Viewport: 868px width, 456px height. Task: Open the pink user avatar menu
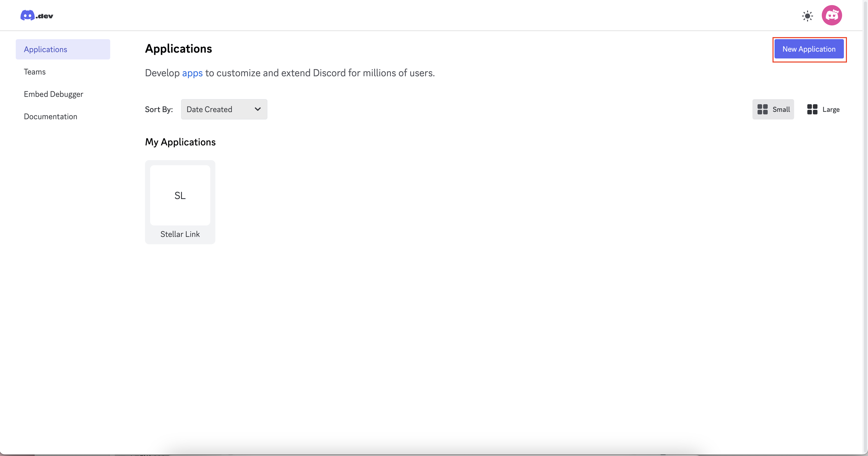(x=832, y=15)
